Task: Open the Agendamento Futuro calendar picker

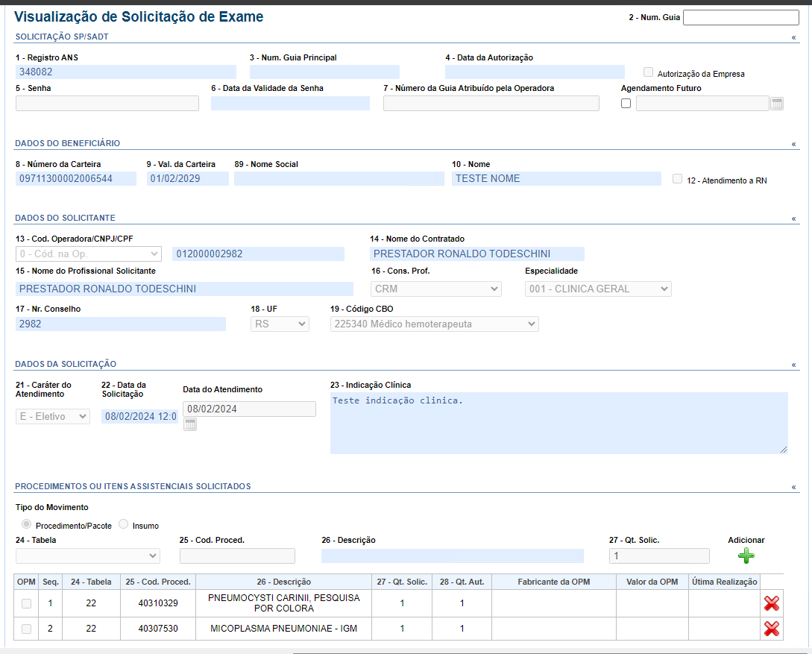Action: click(x=776, y=104)
